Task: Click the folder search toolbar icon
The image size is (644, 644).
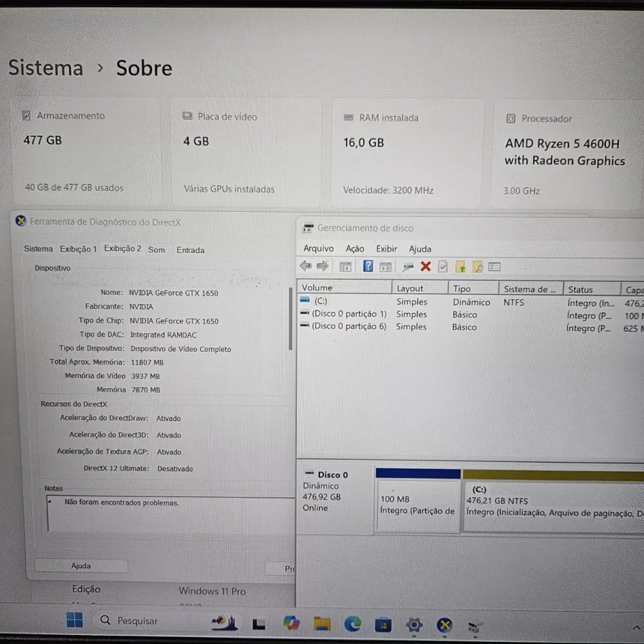Action: tap(477, 267)
